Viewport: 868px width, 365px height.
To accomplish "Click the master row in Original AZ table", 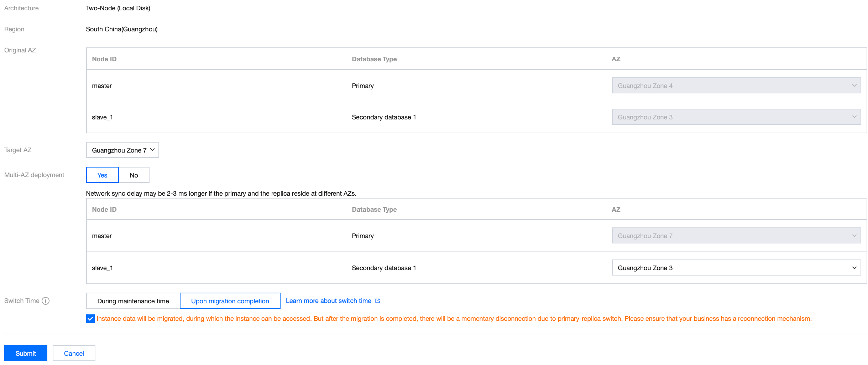I will tap(102, 86).
